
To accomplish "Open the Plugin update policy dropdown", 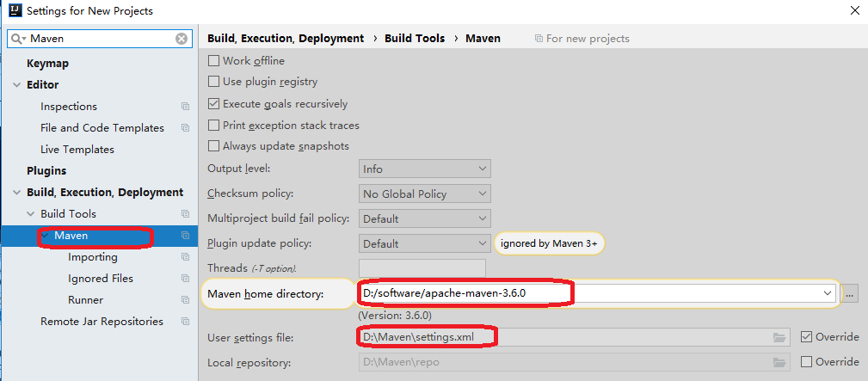I will coord(424,243).
